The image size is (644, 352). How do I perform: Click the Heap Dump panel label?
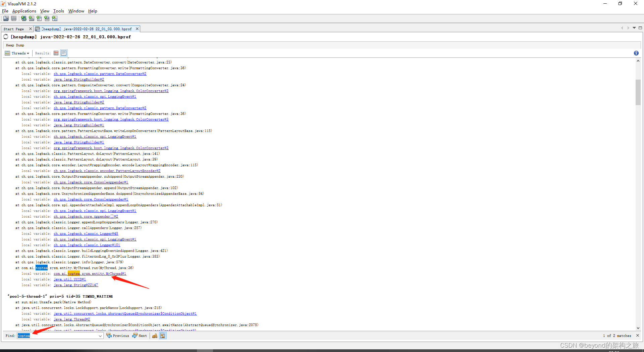(15, 45)
